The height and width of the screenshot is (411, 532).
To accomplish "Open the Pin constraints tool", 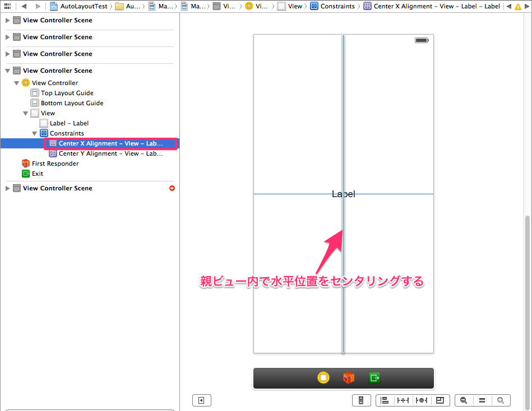I will pyautogui.click(x=403, y=400).
